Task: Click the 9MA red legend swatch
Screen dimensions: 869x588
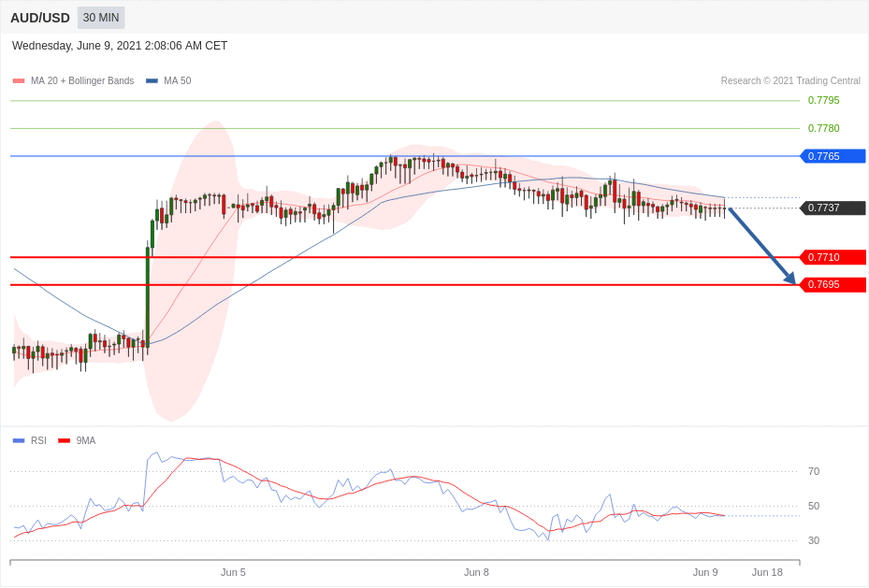Action: 64,440
